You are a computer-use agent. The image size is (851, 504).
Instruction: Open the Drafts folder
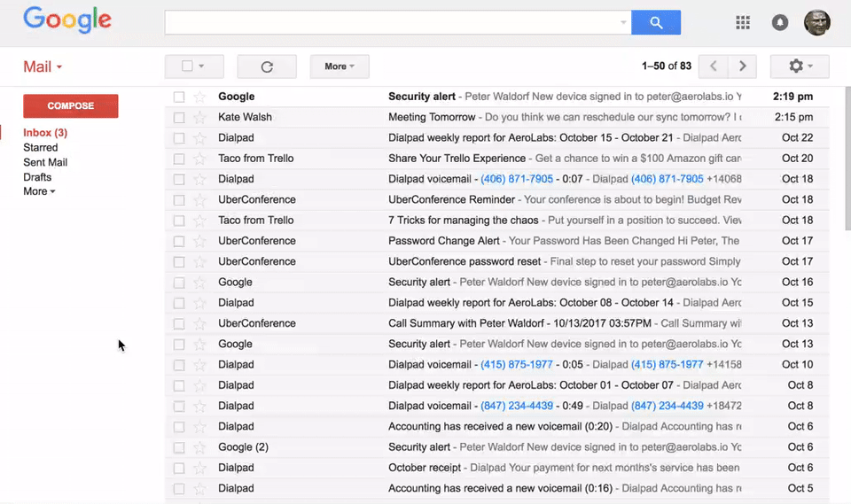(37, 177)
